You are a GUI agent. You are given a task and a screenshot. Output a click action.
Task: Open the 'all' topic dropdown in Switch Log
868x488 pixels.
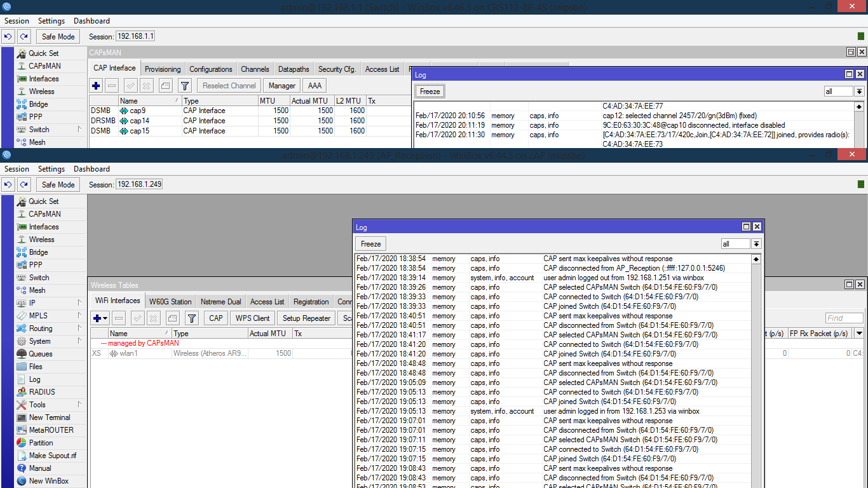coord(859,91)
